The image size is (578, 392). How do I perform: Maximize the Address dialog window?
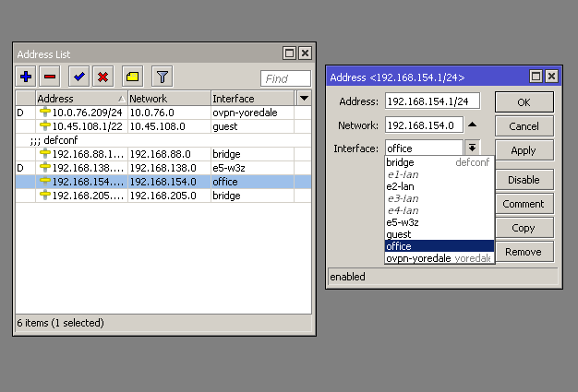pyautogui.click(x=536, y=77)
